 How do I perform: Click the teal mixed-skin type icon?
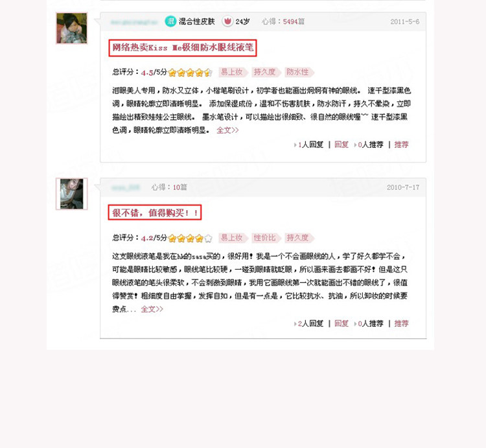[170, 21]
